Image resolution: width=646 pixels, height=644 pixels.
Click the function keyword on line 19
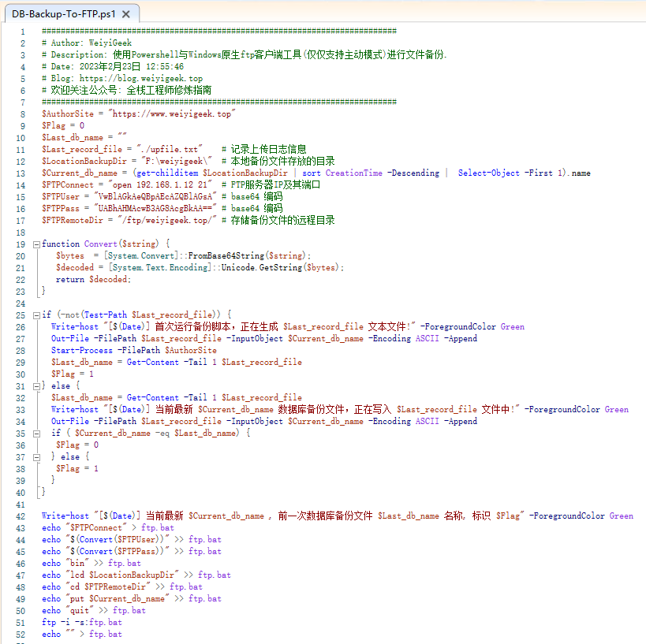click(x=60, y=244)
